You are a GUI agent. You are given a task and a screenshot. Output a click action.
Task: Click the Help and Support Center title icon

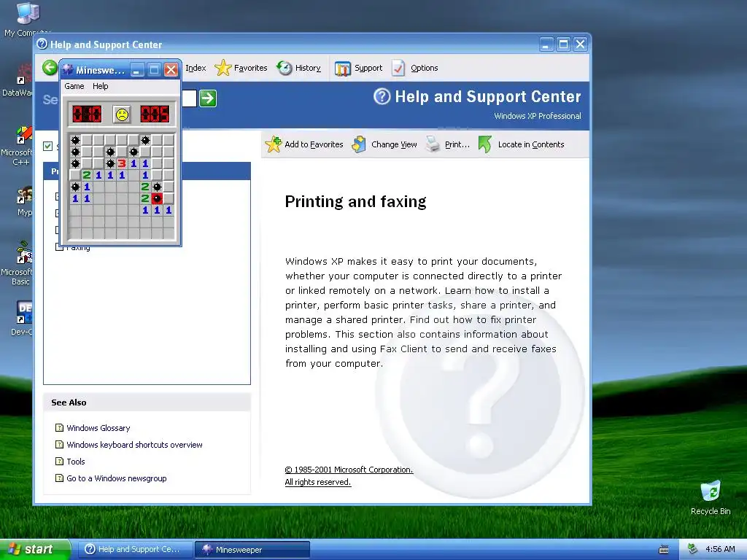(x=42, y=44)
